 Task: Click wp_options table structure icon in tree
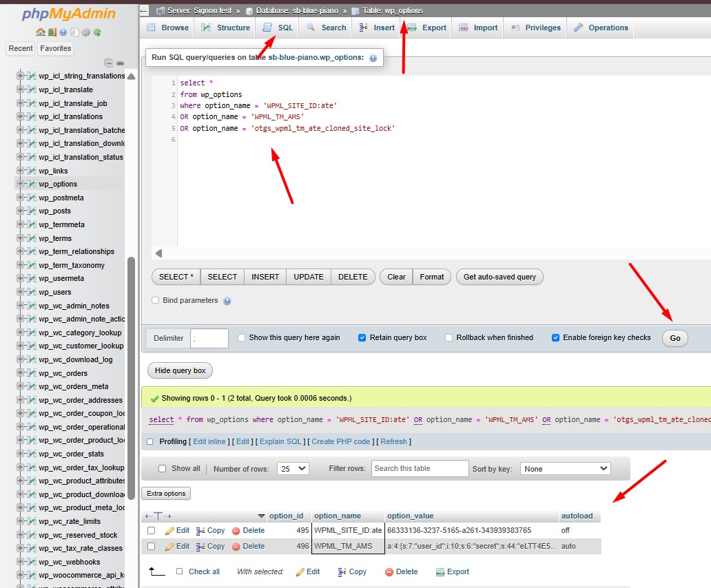pyautogui.click(x=31, y=184)
